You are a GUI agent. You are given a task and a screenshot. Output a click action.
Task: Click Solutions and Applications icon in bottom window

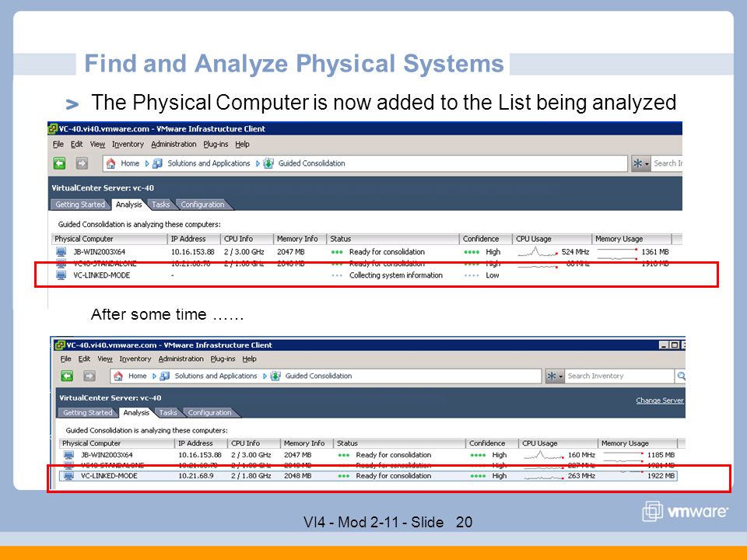pyautogui.click(x=165, y=376)
